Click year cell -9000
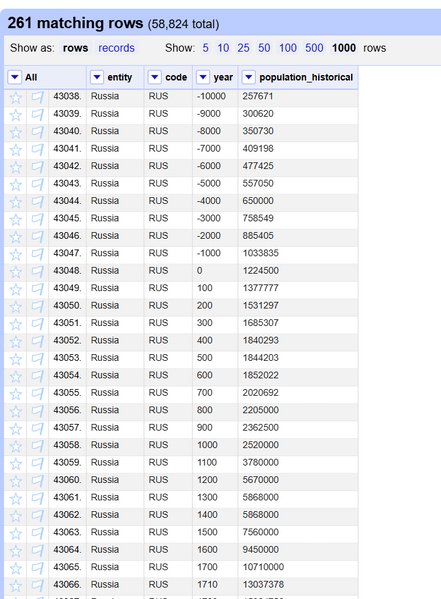 [x=209, y=114]
